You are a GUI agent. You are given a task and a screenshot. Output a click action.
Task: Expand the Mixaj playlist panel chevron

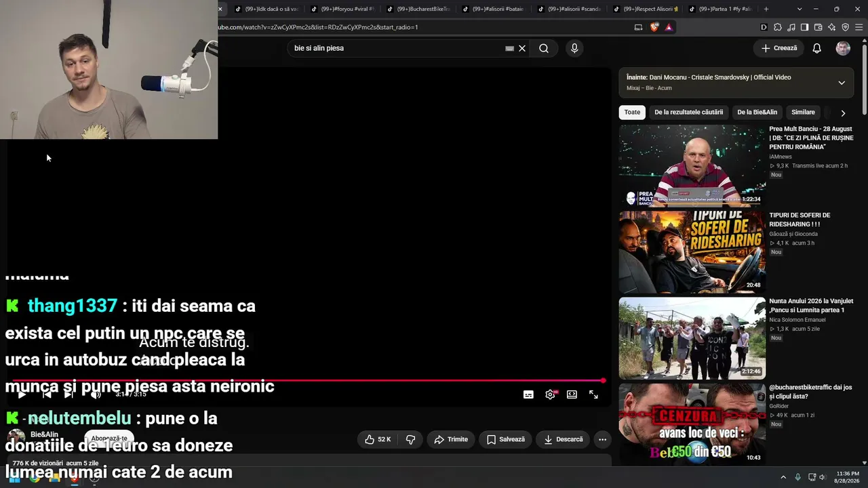842,83
